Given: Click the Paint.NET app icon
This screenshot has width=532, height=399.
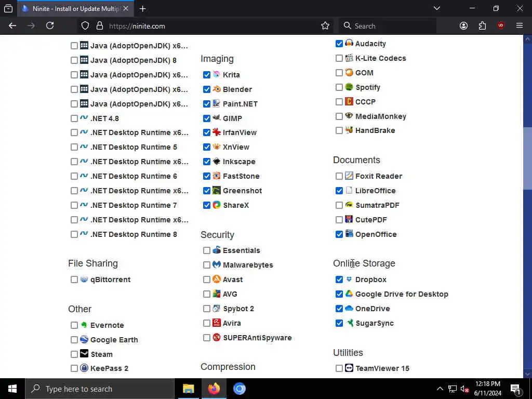Looking at the screenshot, I should pos(217,103).
